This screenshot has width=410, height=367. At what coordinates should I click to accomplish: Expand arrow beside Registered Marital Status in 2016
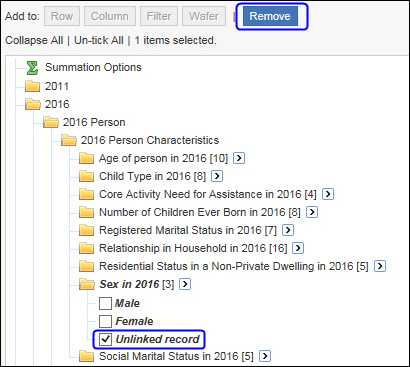[x=288, y=230]
